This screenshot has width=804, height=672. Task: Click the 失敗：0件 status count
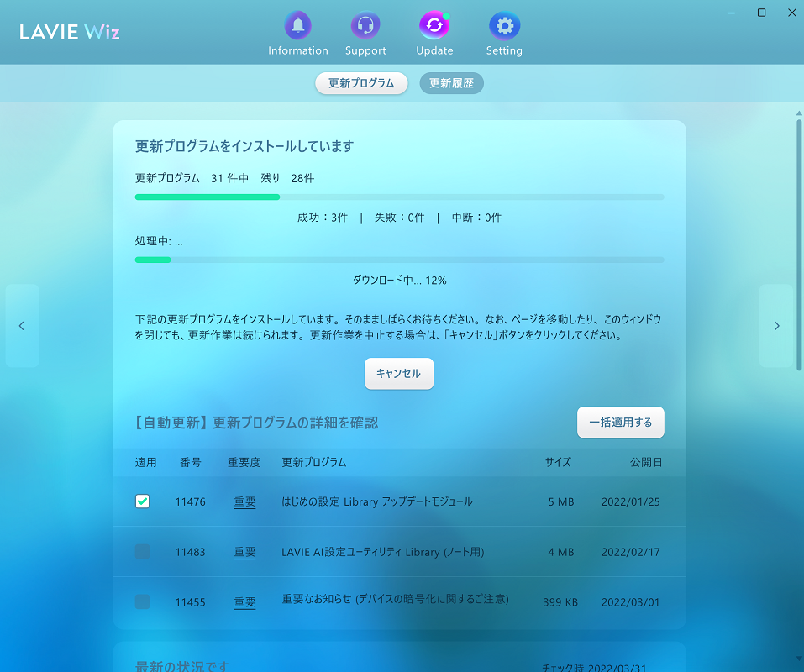pos(399,218)
